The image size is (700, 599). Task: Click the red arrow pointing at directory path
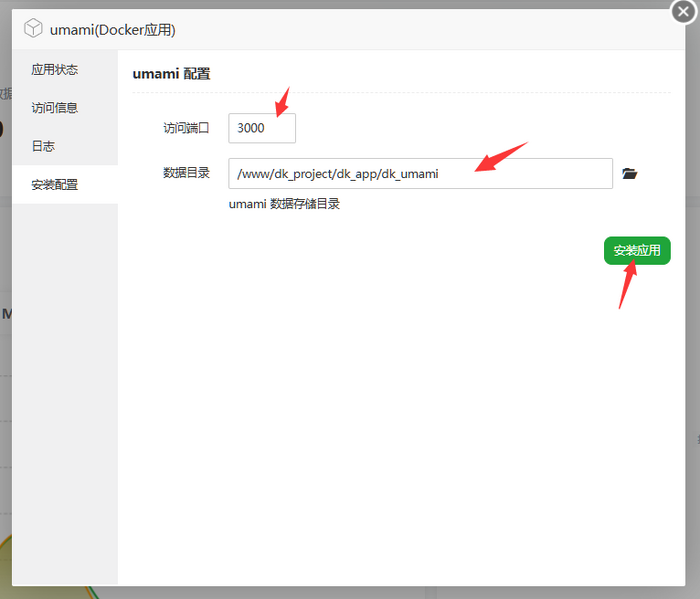[500, 158]
